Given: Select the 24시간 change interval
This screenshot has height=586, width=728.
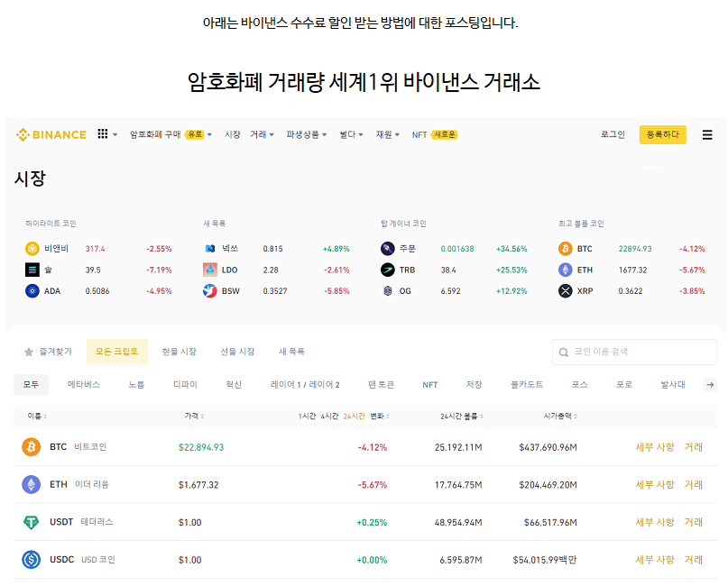Looking at the screenshot, I should [354, 417].
